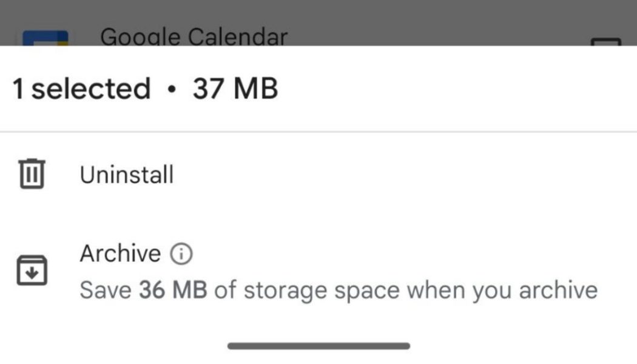Choose the Uninstall option
637x364 pixels.
click(x=126, y=174)
